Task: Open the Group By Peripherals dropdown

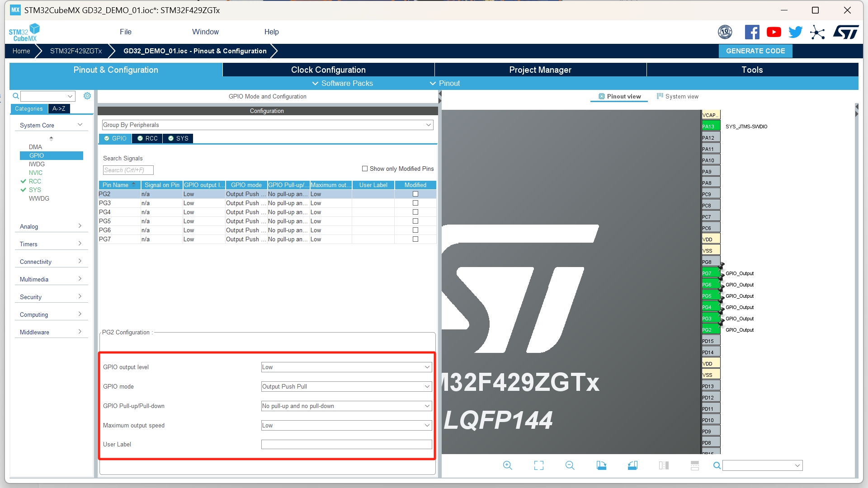Action: (268, 125)
